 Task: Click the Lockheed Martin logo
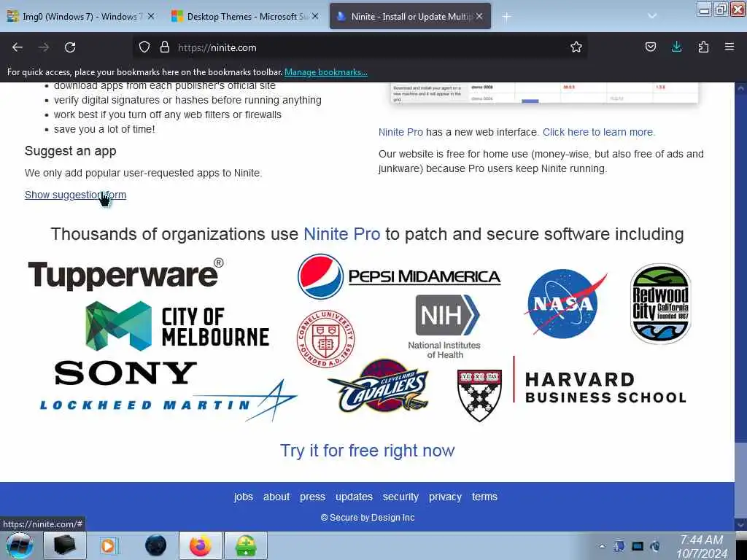tap(169, 401)
